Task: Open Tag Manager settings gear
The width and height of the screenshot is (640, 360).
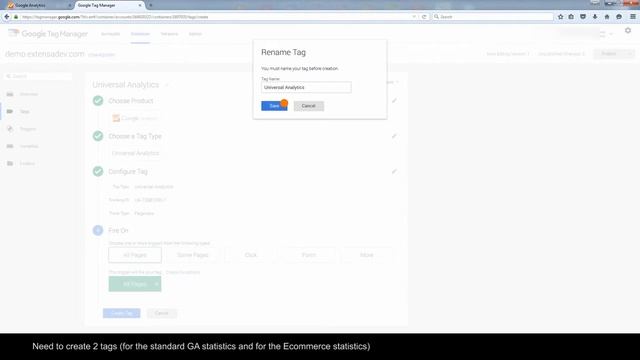Action: (x=628, y=31)
